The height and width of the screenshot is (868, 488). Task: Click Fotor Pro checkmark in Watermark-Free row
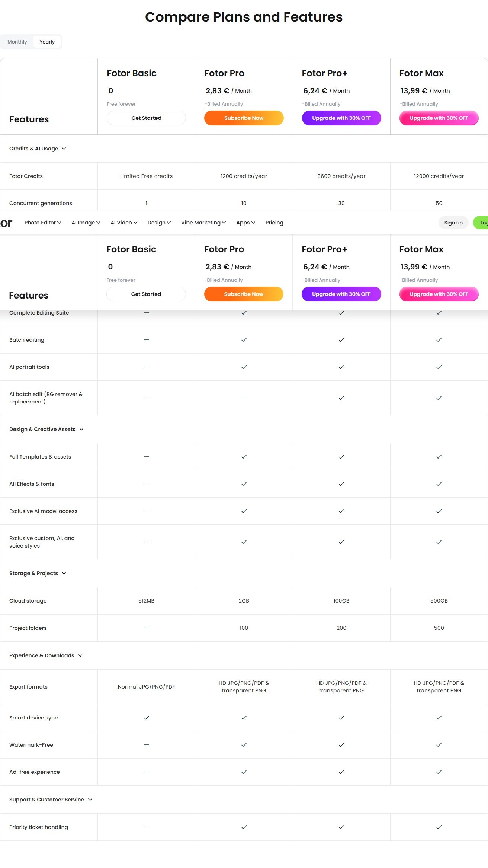tap(244, 745)
